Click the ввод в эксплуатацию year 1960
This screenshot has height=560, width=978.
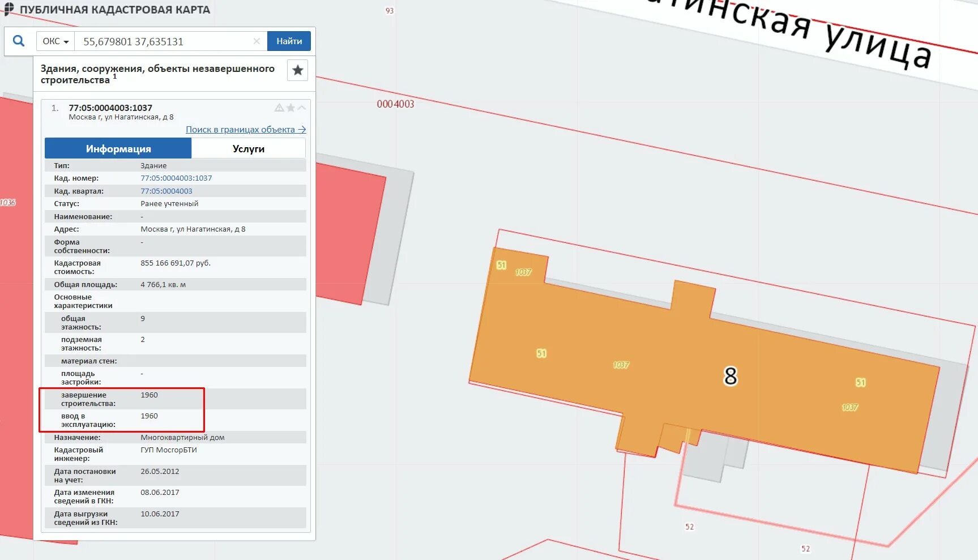[x=149, y=416]
